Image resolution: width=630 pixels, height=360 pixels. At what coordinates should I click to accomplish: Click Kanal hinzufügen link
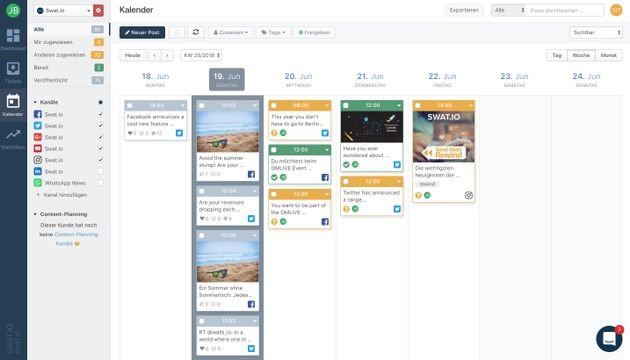[x=61, y=194]
